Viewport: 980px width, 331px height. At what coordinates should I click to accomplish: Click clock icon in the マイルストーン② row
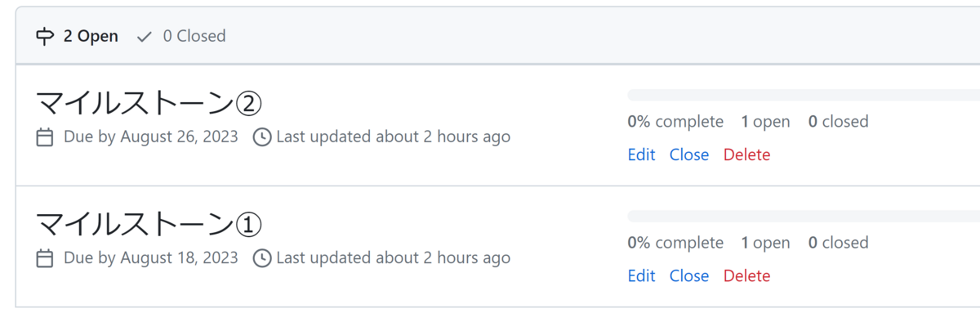tap(262, 137)
